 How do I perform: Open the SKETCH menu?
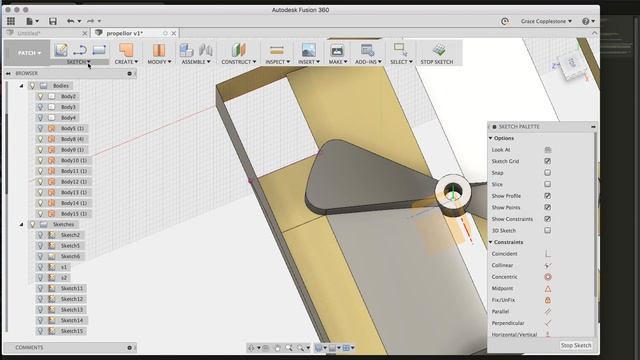(x=78, y=62)
